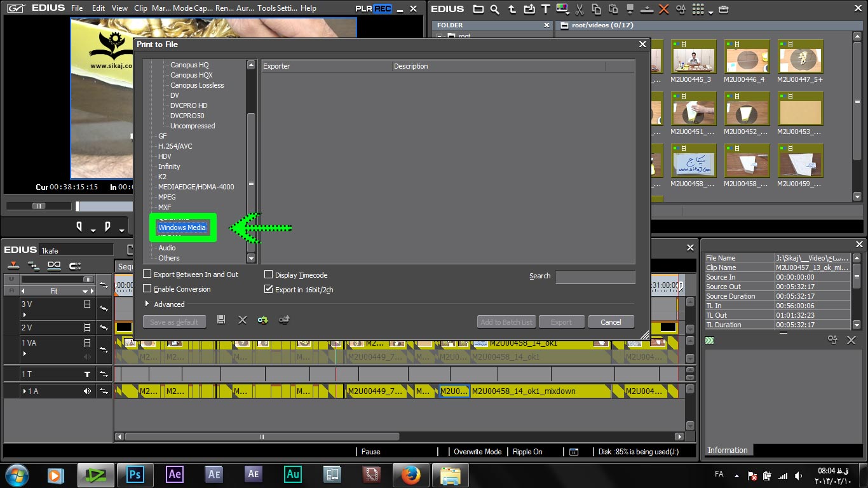Click the Save Preset floppy icon

pyautogui.click(x=221, y=320)
